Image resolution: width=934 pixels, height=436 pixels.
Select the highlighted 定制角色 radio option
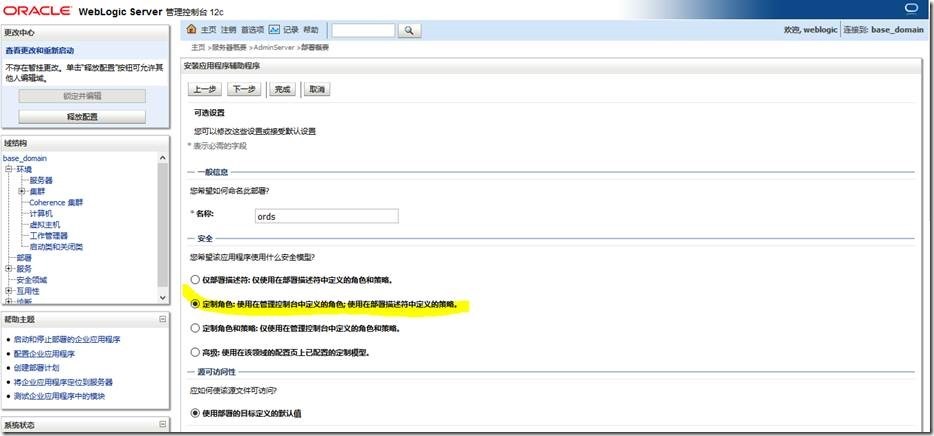pos(195,304)
